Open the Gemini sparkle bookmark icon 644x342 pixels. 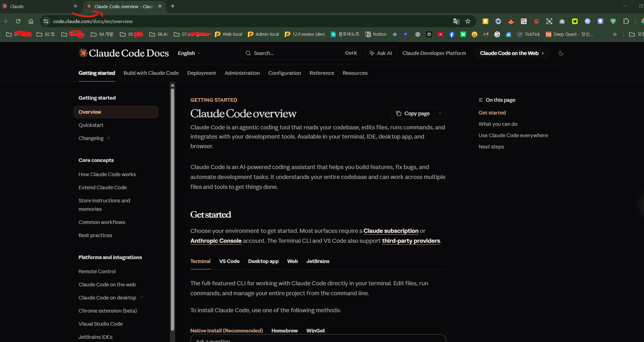point(395,34)
